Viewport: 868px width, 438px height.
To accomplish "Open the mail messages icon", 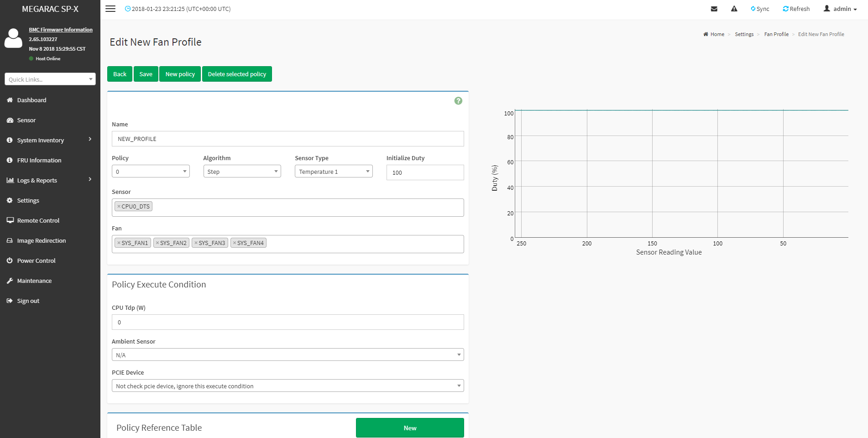I will (714, 9).
